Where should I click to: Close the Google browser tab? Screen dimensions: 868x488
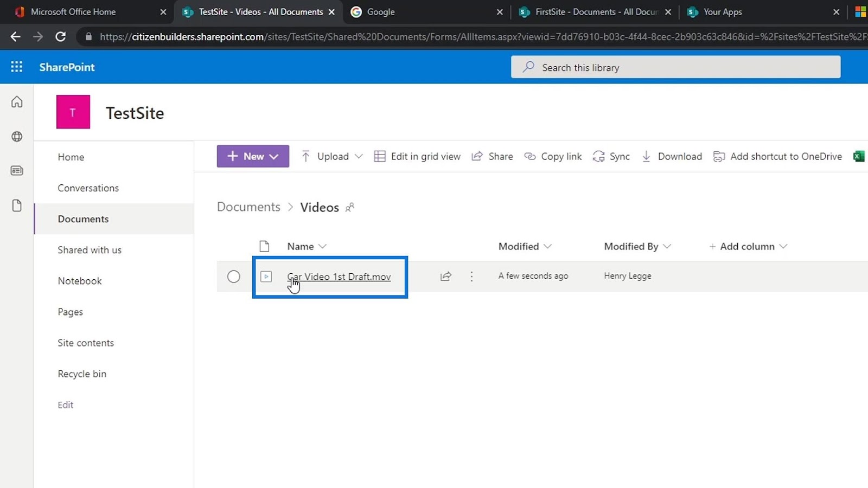click(500, 11)
